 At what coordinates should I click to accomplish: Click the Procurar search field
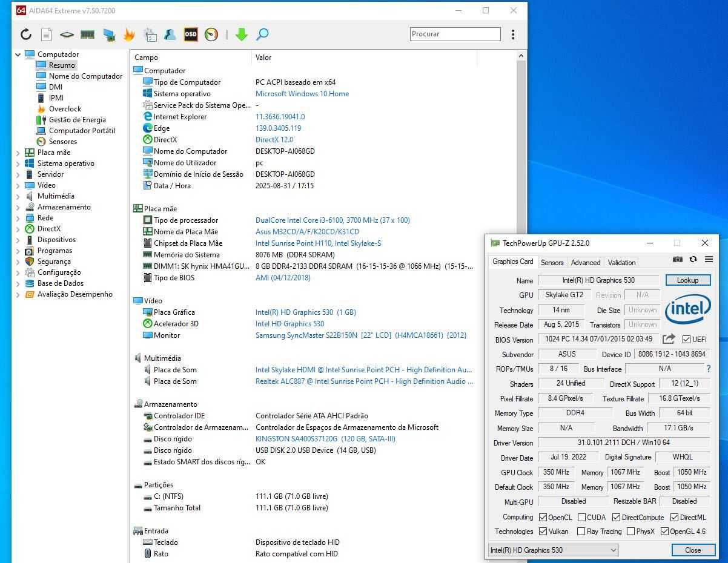[455, 34]
